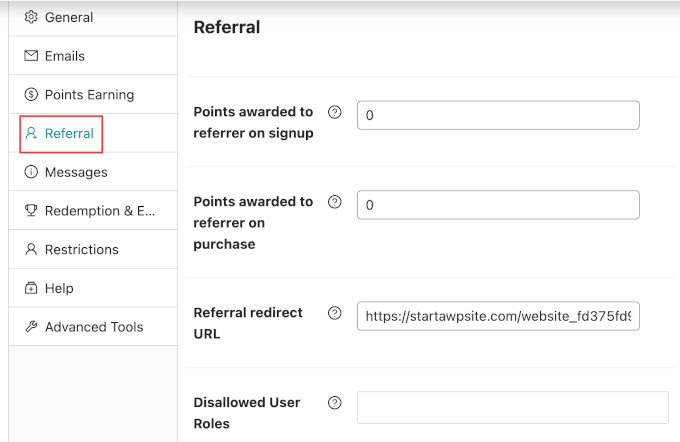Click the General gear icon
Image resolution: width=680 pixels, height=442 pixels.
point(31,17)
